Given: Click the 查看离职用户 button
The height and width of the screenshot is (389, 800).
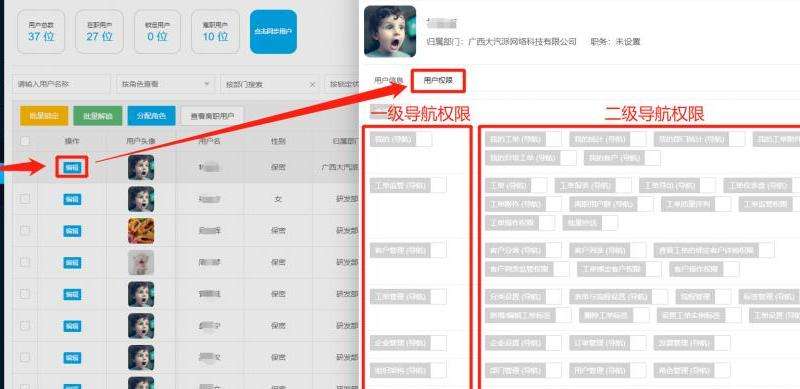Looking at the screenshot, I should (212, 116).
